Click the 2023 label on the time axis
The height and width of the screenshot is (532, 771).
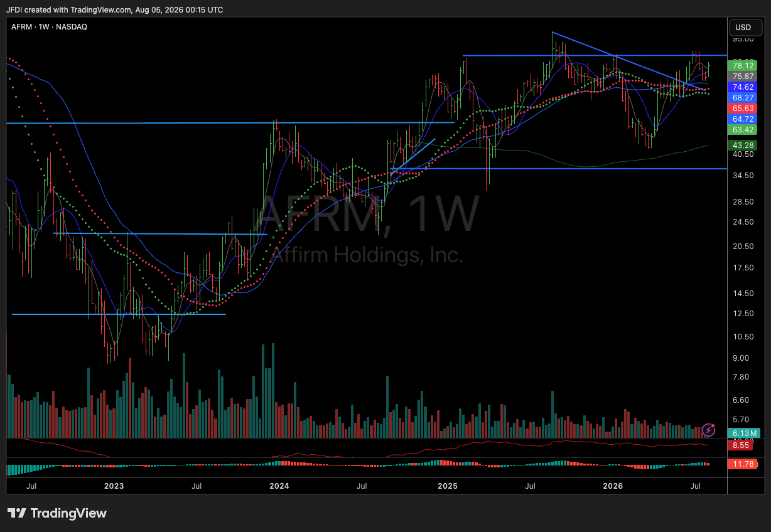pos(114,486)
